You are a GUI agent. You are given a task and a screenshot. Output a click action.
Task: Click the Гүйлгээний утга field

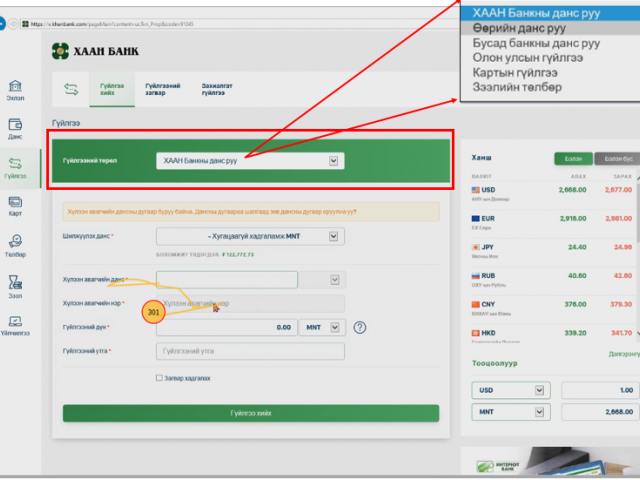point(250,351)
